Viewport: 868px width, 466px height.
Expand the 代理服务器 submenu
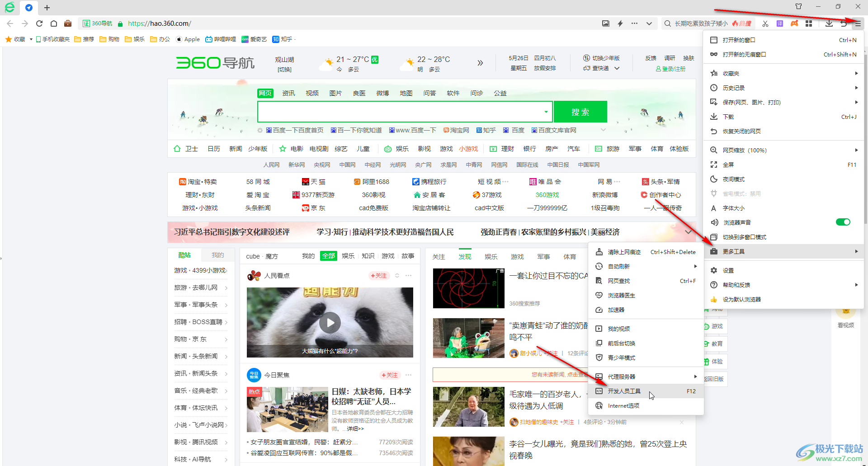pos(646,377)
